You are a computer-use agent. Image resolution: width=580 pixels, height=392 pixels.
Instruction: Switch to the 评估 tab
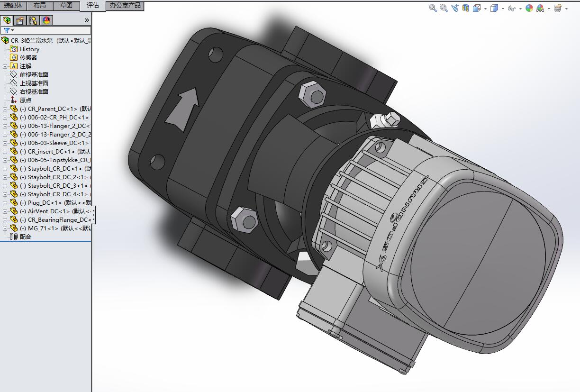pos(93,6)
